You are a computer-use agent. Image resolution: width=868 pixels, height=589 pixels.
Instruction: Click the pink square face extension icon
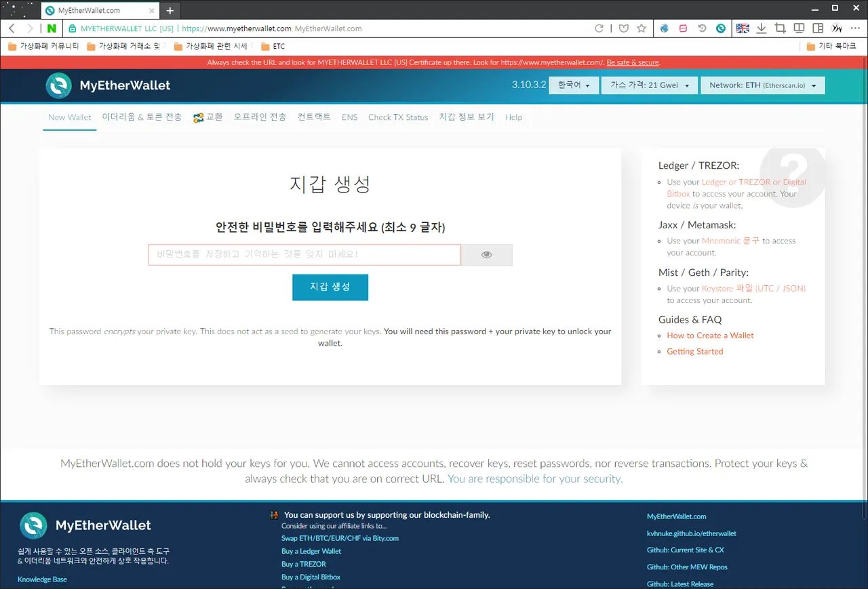pyautogui.click(x=683, y=28)
